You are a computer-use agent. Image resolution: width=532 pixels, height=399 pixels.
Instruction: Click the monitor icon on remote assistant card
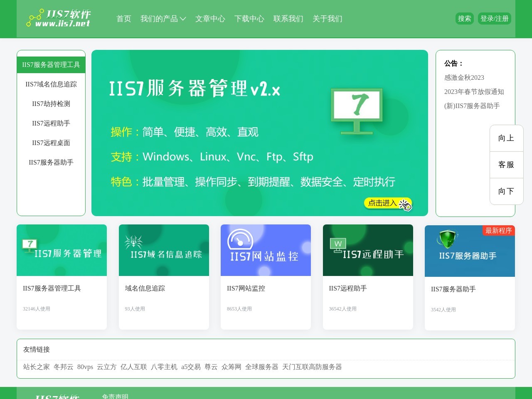coord(337,245)
